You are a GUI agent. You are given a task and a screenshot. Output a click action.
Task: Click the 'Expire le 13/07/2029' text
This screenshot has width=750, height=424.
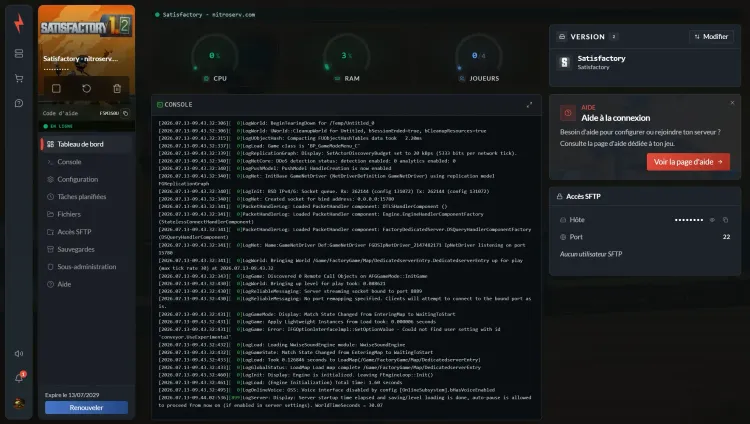coord(72,395)
